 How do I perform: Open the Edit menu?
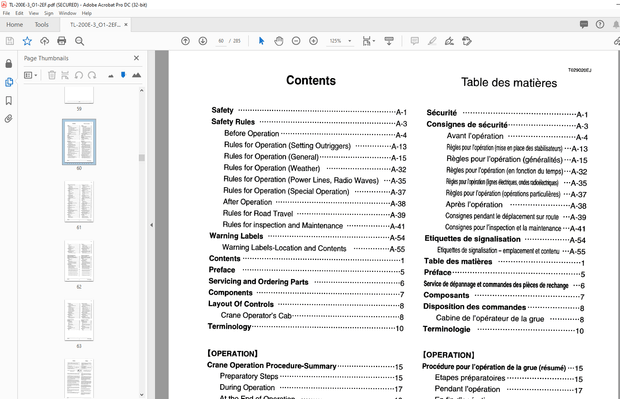pyautogui.click(x=19, y=13)
